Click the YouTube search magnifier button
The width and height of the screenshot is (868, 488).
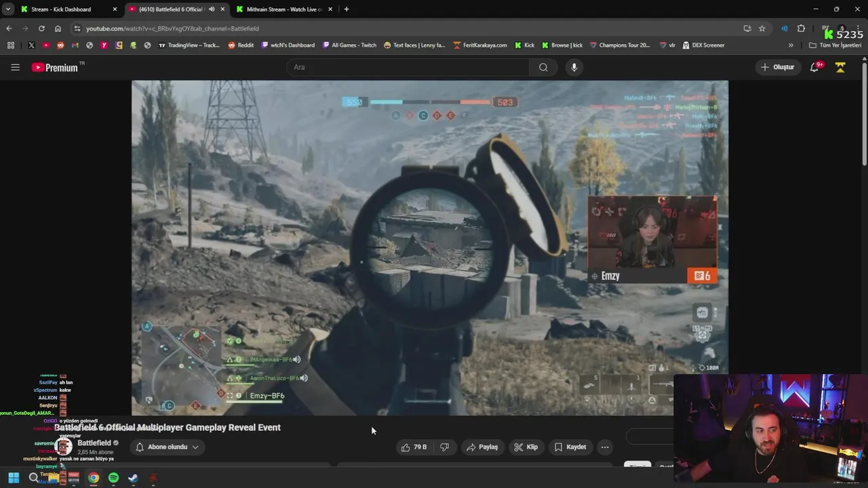543,67
